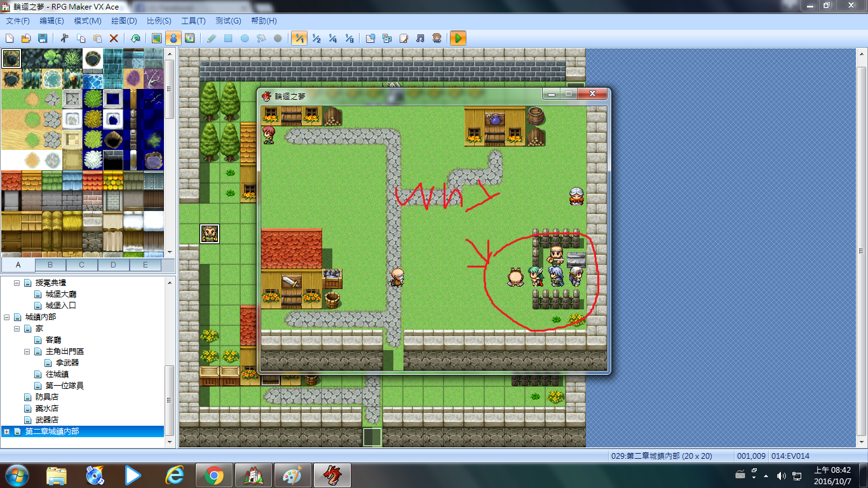Viewport: 868px width, 488px height.
Task: Collapse the 家 map node
Action: [17, 329]
